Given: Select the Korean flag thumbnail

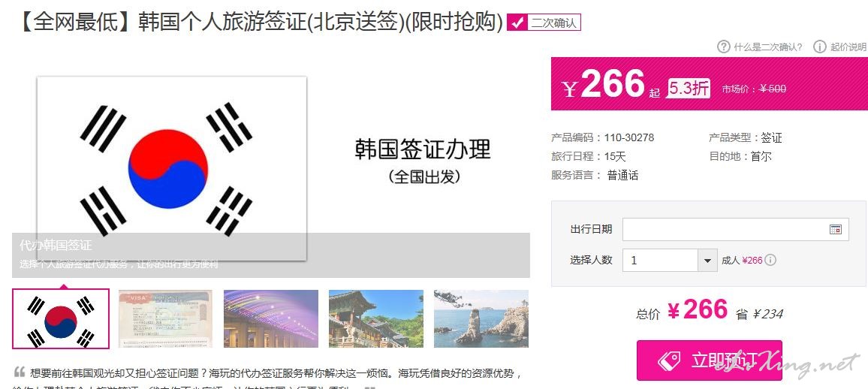Looking at the screenshot, I should pyautogui.click(x=61, y=318).
